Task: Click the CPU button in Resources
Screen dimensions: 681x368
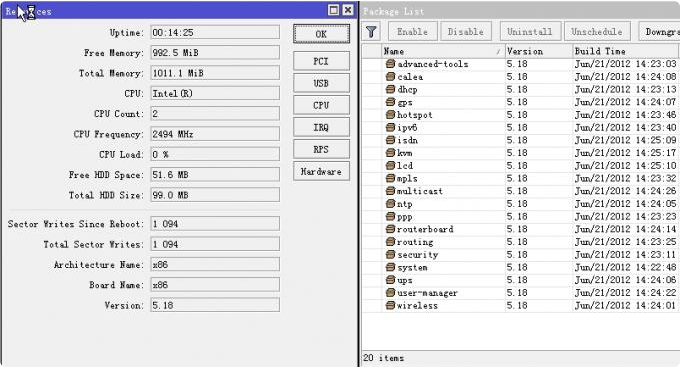Action: click(321, 105)
